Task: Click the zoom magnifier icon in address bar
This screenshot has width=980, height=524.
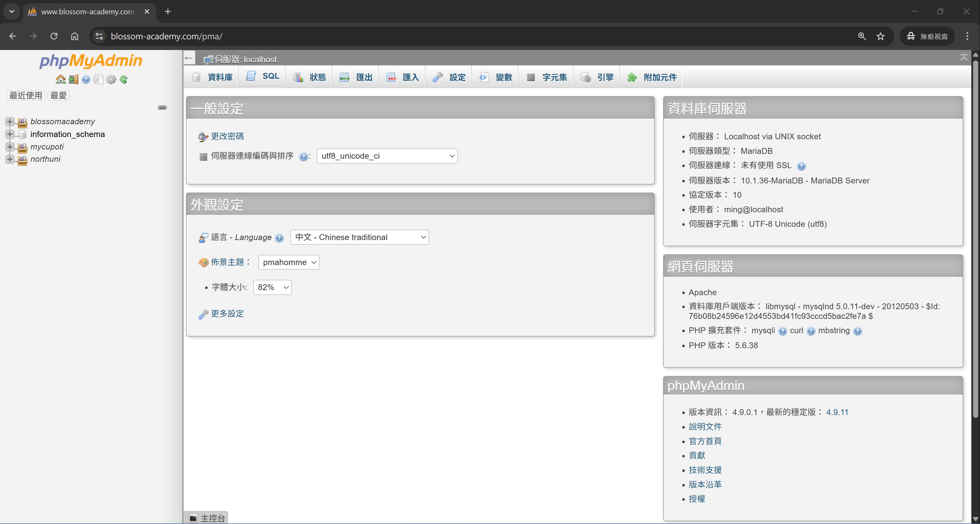Action: pos(862,36)
